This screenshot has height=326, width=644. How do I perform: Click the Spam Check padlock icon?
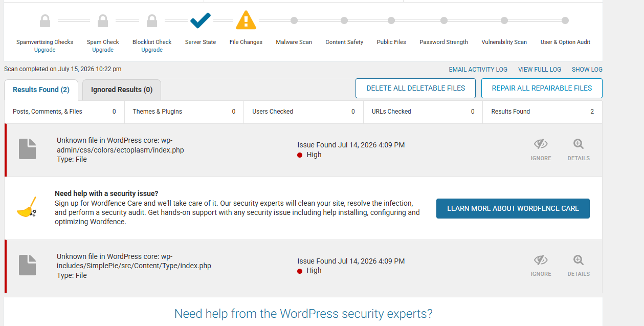point(103,21)
